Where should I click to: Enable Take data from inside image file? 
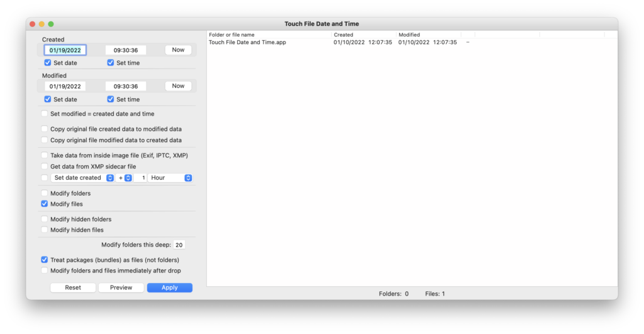(x=45, y=155)
